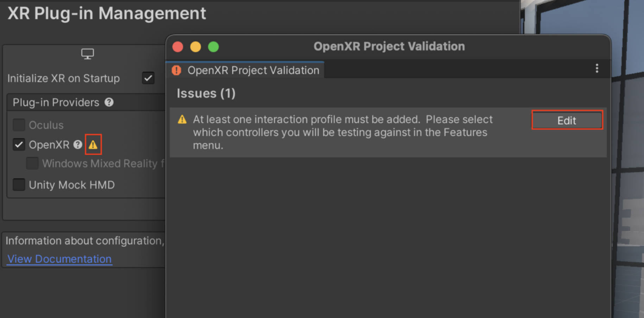The width and height of the screenshot is (644, 318).
Task: Open the validation window three-dot menu
Action: 597,69
